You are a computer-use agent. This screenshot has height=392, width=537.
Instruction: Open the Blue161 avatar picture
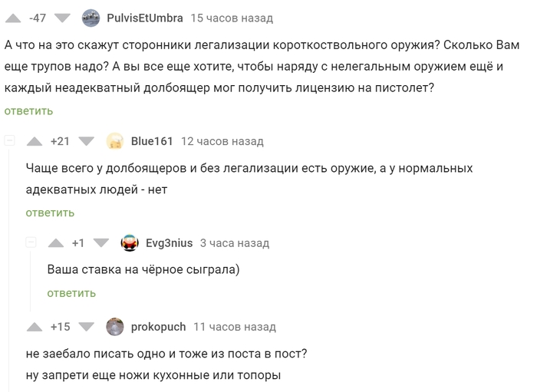tap(115, 141)
